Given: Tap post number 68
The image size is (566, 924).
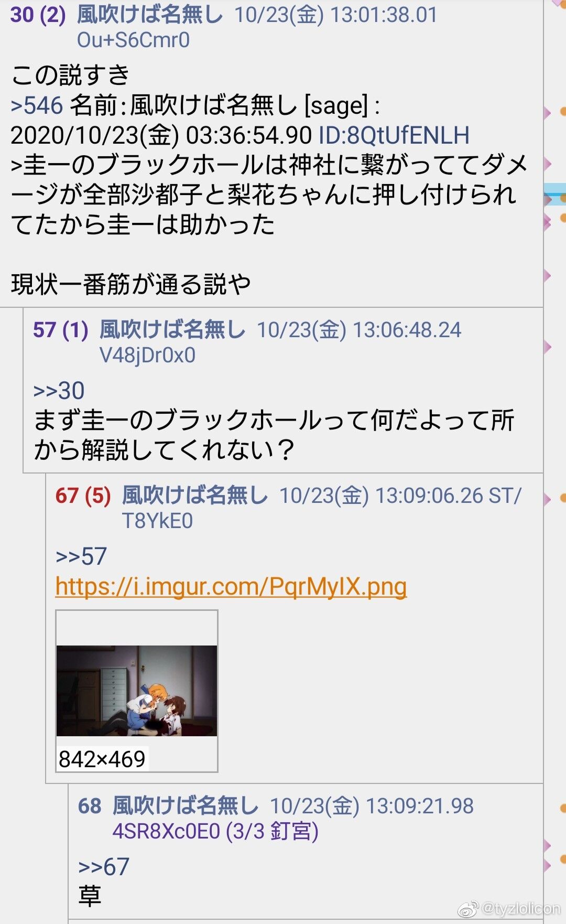Looking at the screenshot, I should 90,806.
